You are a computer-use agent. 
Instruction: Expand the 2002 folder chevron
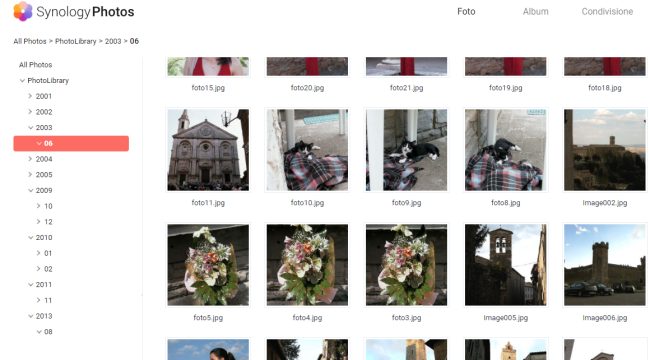(30, 112)
